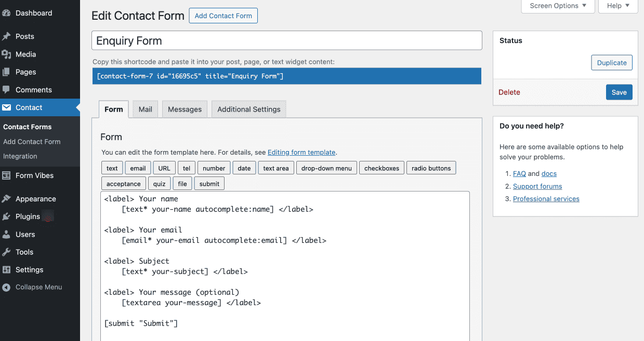
Task: Open the Additional Settings tab
Action: point(249,109)
